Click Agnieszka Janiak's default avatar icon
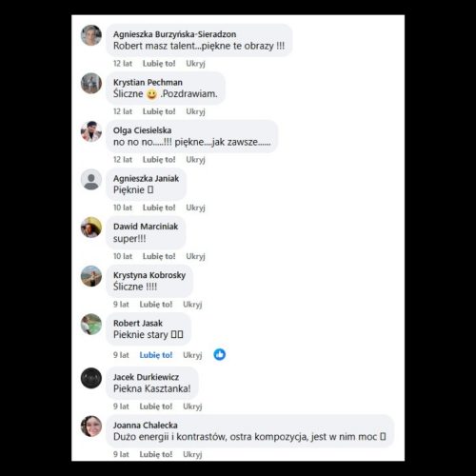 click(x=91, y=180)
